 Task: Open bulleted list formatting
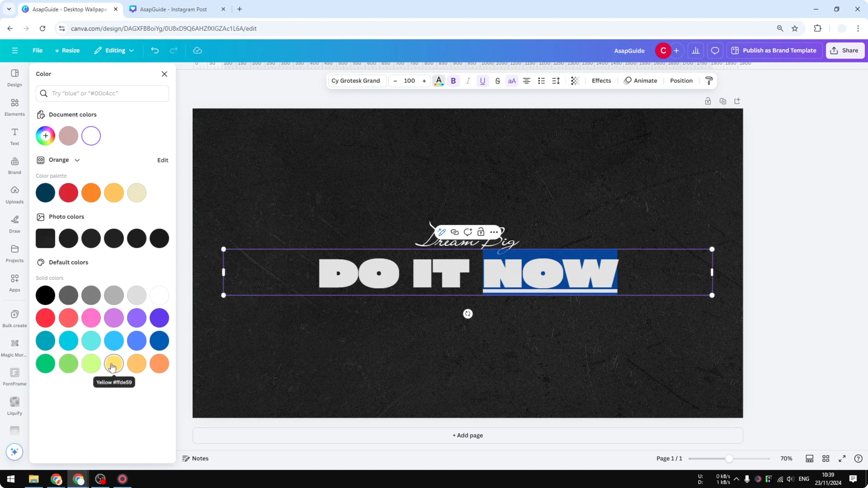point(541,81)
